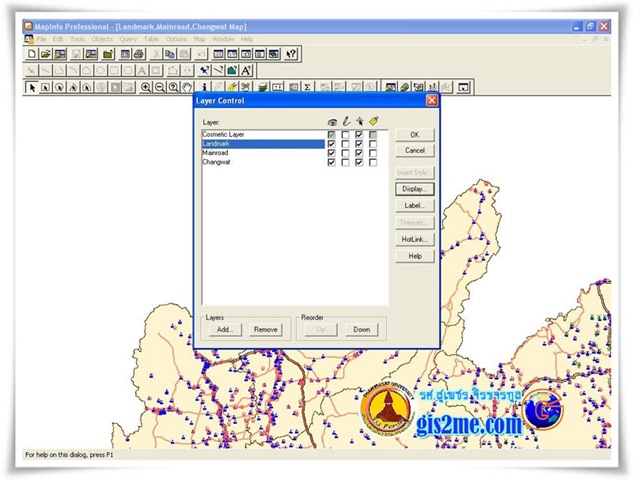Click the Open Table folder icon
The image size is (633, 480).
(x=46, y=54)
